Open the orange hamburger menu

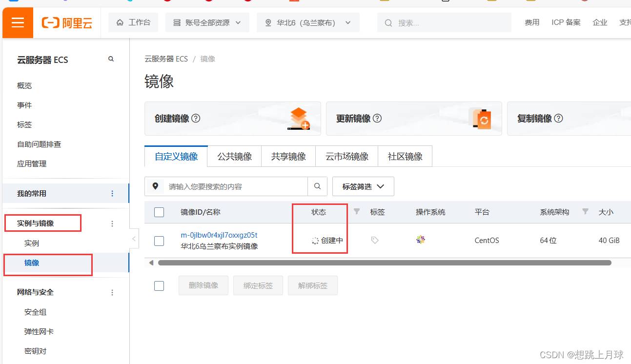coord(18,22)
